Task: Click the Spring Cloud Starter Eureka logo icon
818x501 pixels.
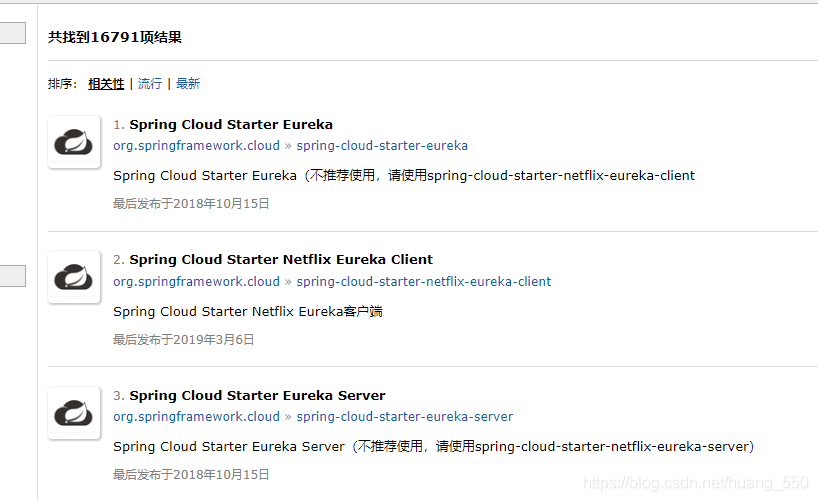Action: 74,142
